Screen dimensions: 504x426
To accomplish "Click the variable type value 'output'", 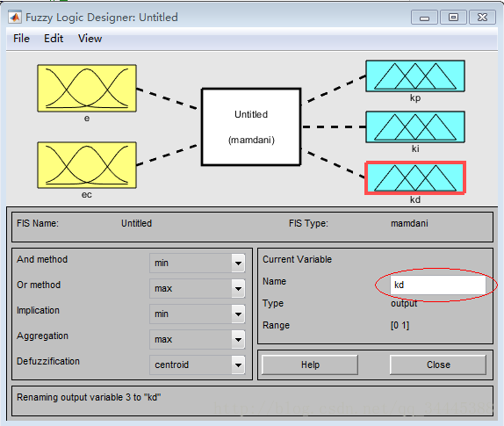I will [x=404, y=303].
